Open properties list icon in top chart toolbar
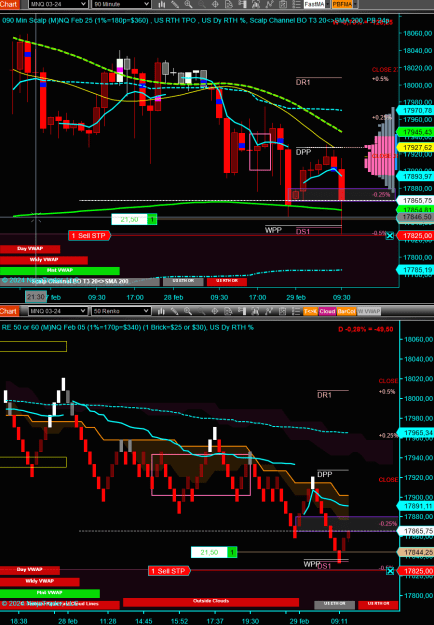Image resolution: width=434 pixels, height=625 pixels. [296, 4]
